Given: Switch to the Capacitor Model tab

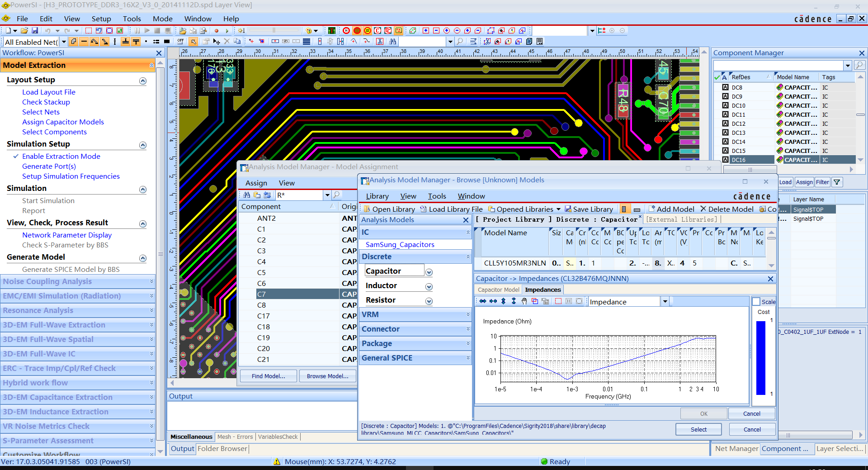Looking at the screenshot, I should [x=499, y=290].
